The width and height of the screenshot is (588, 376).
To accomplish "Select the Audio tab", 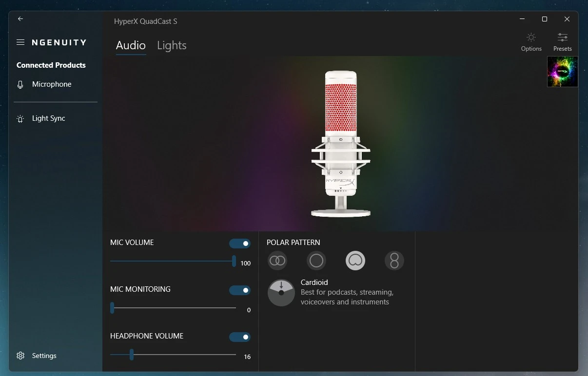I will [131, 45].
